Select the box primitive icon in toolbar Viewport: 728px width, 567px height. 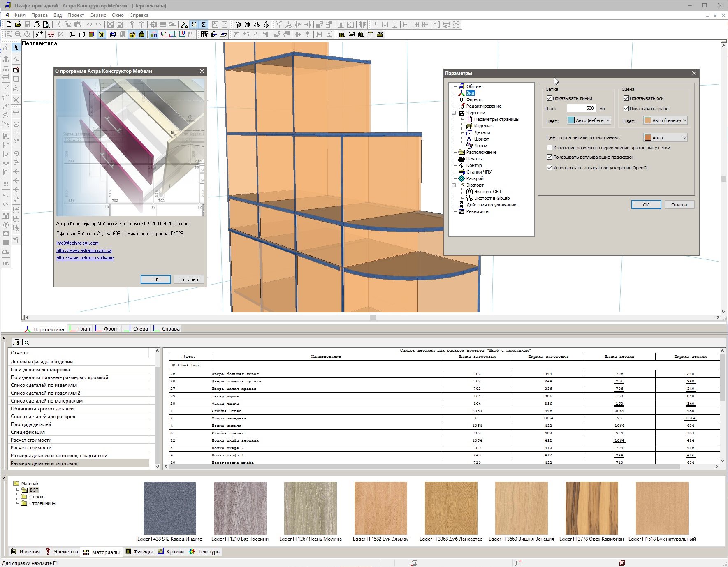coord(237,25)
